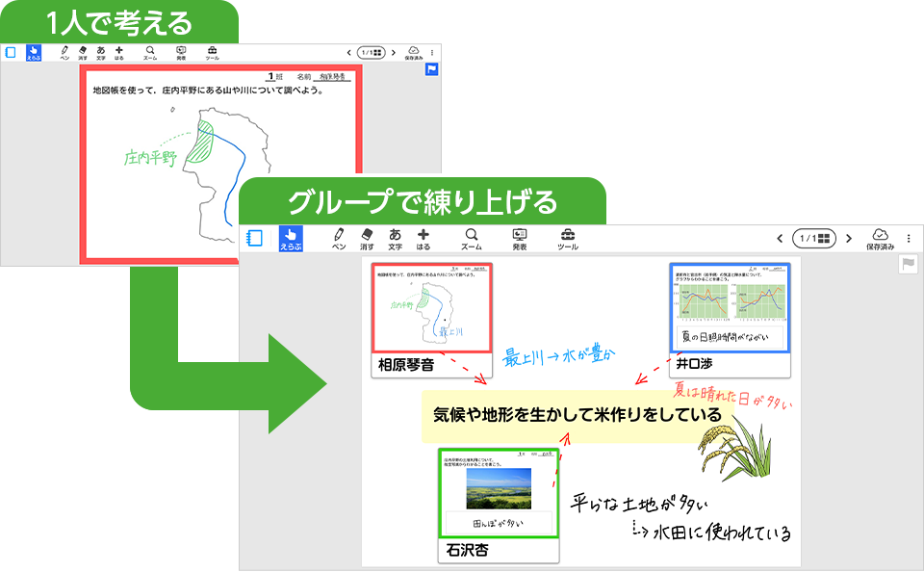Expand the 1/1 page selector in back window
The width and height of the screenshot is (924, 572).
tap(371, 52)
